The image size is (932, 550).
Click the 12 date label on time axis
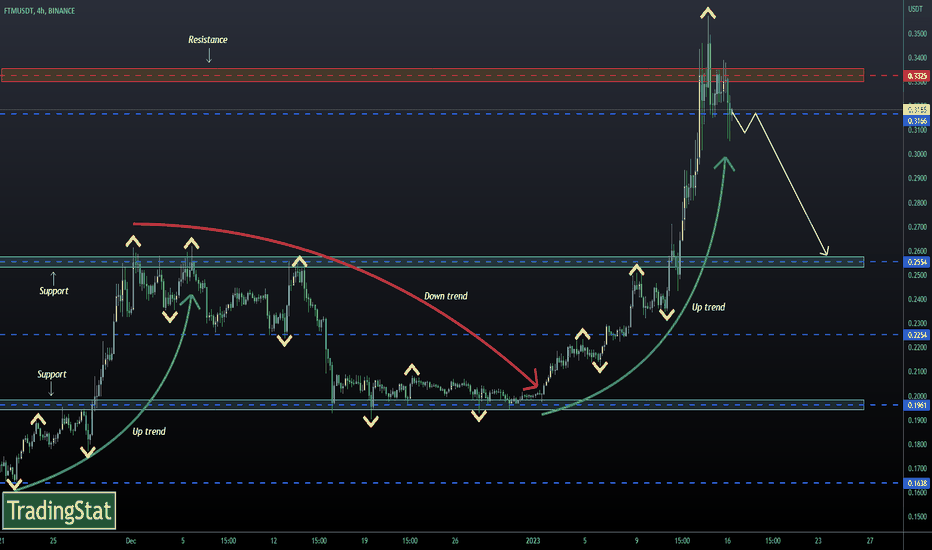pyautogui.click(x=274, y=541)
